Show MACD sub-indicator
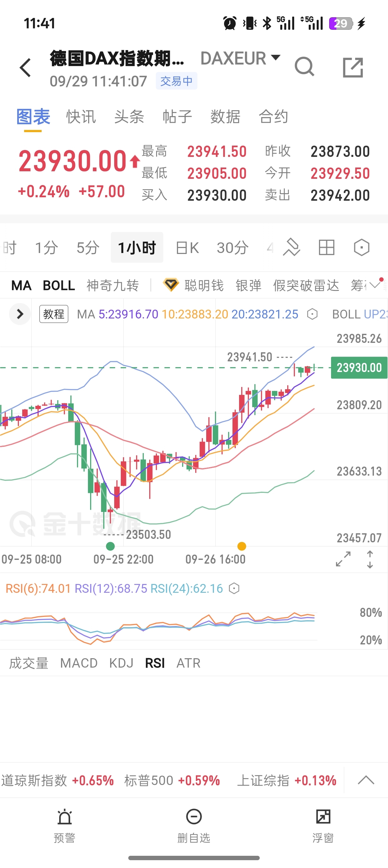Screen dimensions: 388x868 click(79, 663)
